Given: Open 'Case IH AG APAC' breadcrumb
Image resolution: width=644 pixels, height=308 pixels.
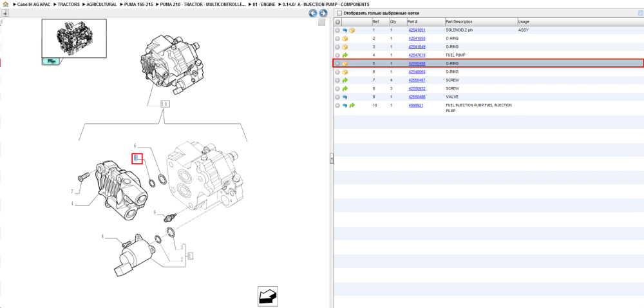Looking at the screenshot, I should 32,4.
